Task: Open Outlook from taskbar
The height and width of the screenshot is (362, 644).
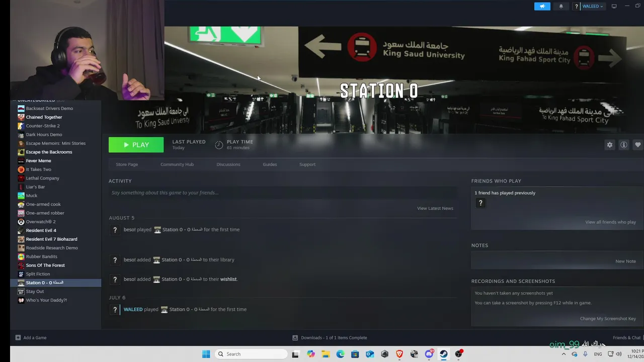Action: click(x=370, y=354)
